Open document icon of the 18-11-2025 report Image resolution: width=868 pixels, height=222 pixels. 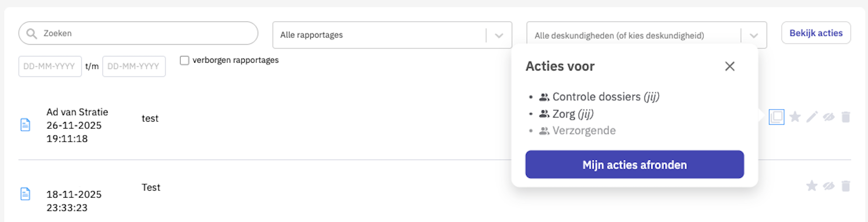click(x=25, y=194)
